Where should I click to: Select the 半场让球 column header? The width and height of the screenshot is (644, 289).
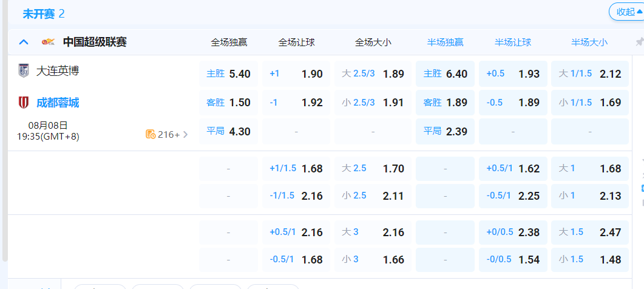(513, 42)
